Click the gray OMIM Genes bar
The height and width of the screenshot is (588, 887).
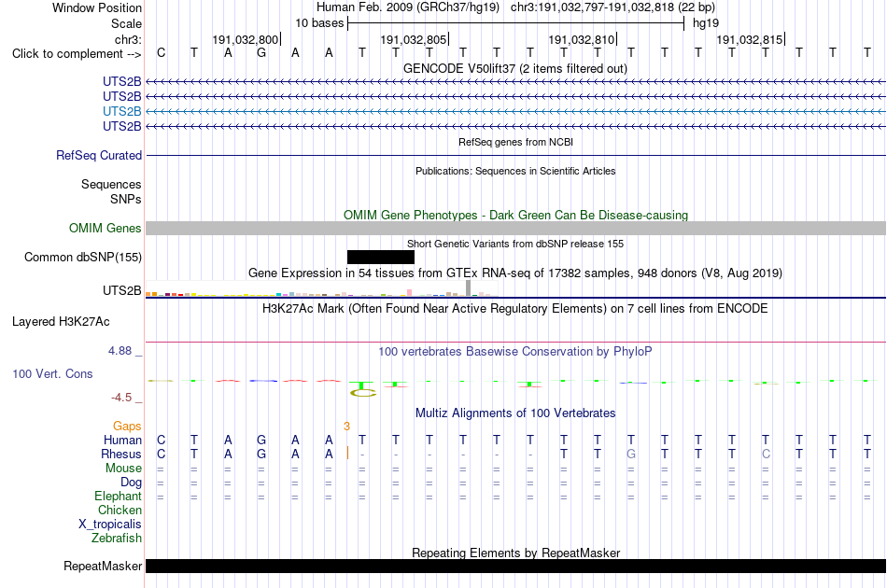pos(516,228)
